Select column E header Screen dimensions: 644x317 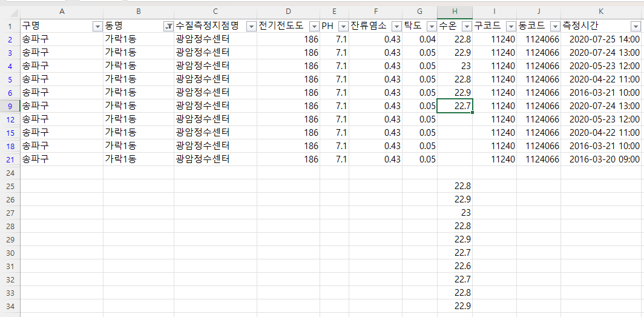tap(334, 12)
